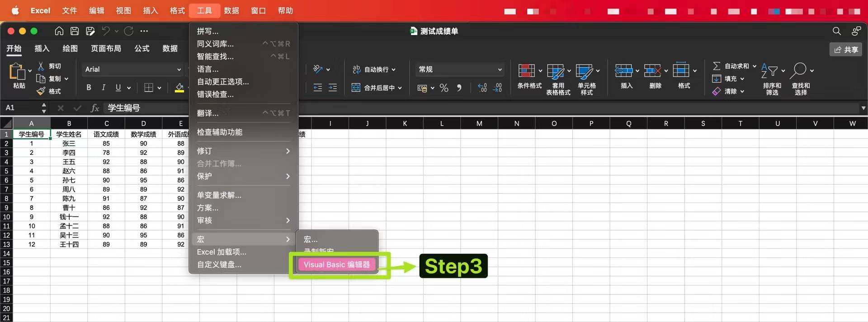868x322 pixels.
Task: Click the formula bar containing 学生编号
Action: [481, 108]
